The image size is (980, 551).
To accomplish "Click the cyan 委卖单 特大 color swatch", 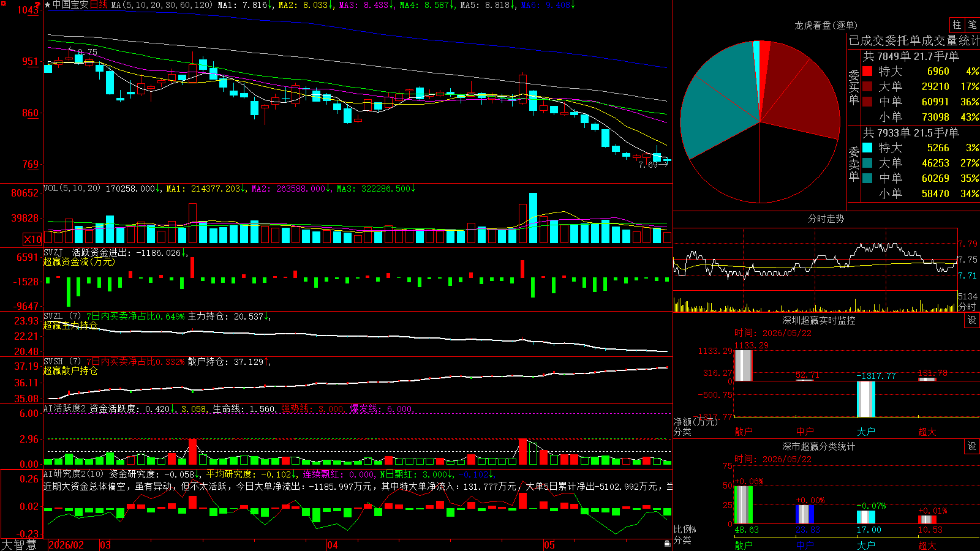I will pos(867,148).
